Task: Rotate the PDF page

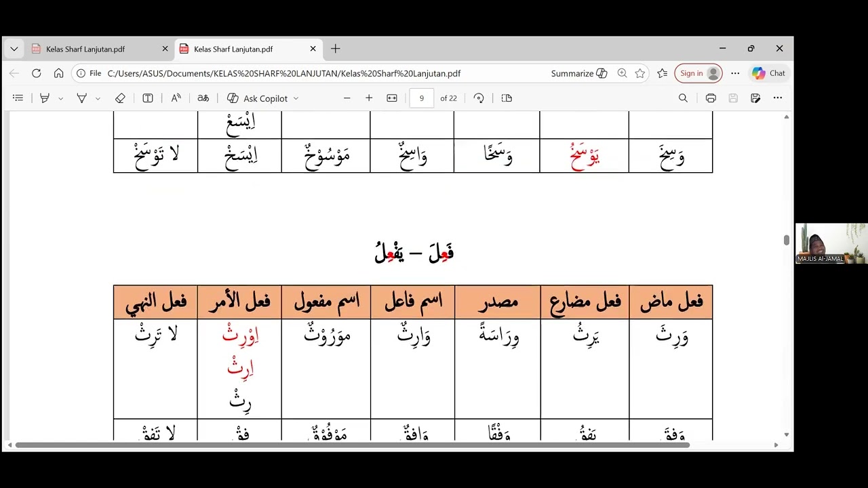Action: [x=479, y=98]
